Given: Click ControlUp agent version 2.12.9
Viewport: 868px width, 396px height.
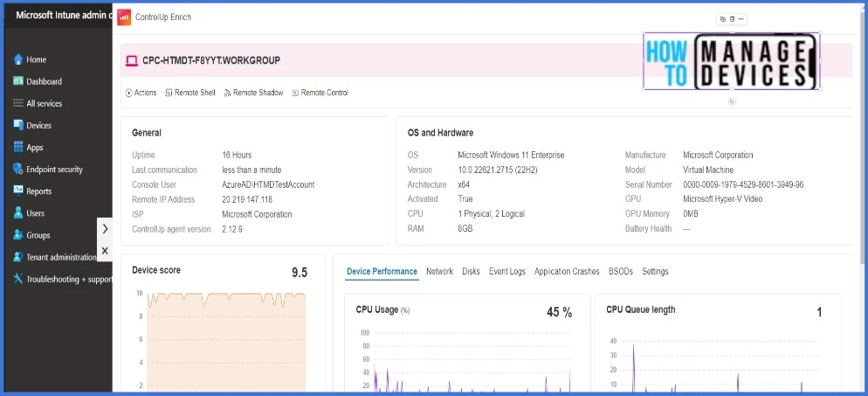Looking at the screenshot, I should tap(232, 229).
